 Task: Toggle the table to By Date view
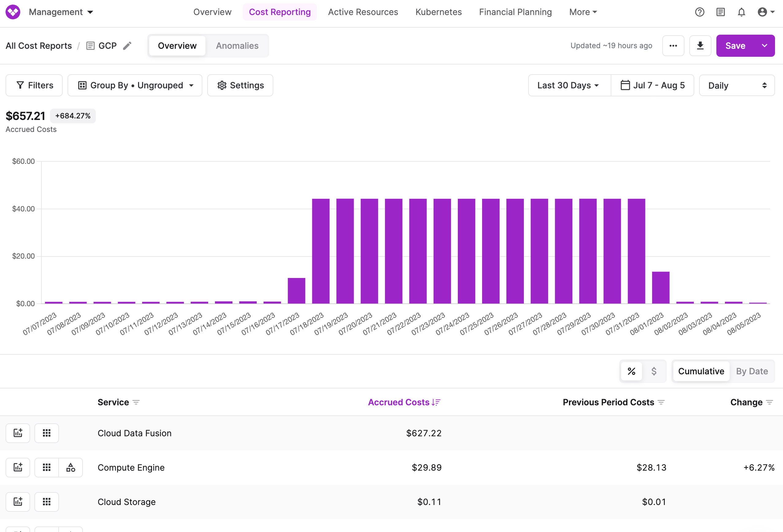(x=752, y=371)
